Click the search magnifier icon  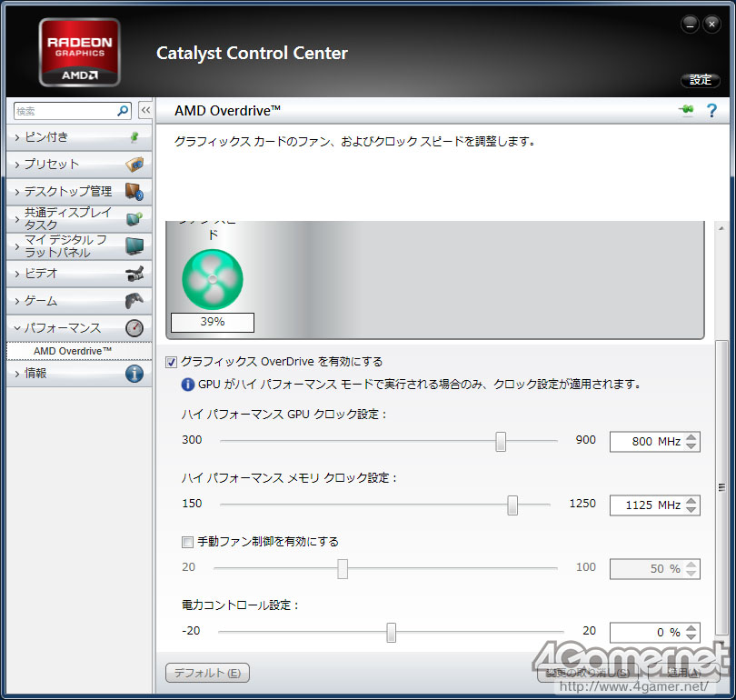(x=123, y=111)
